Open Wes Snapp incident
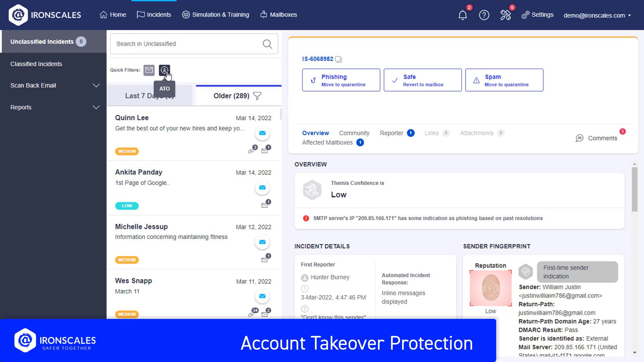 [x=194, y=294]
